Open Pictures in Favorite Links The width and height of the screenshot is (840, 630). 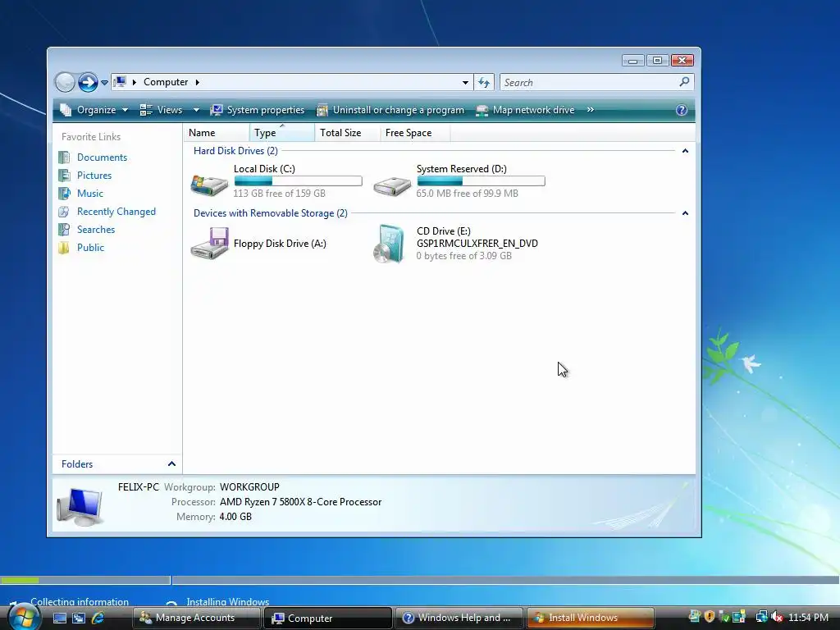point(94,176)
